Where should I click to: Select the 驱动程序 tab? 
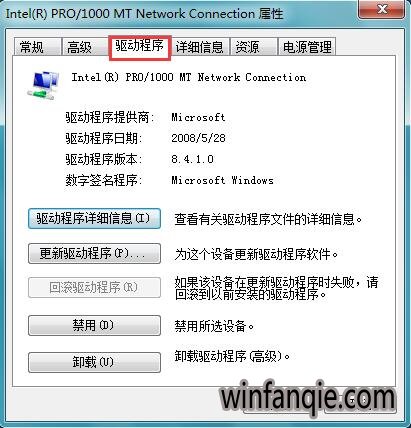[140, 46]
